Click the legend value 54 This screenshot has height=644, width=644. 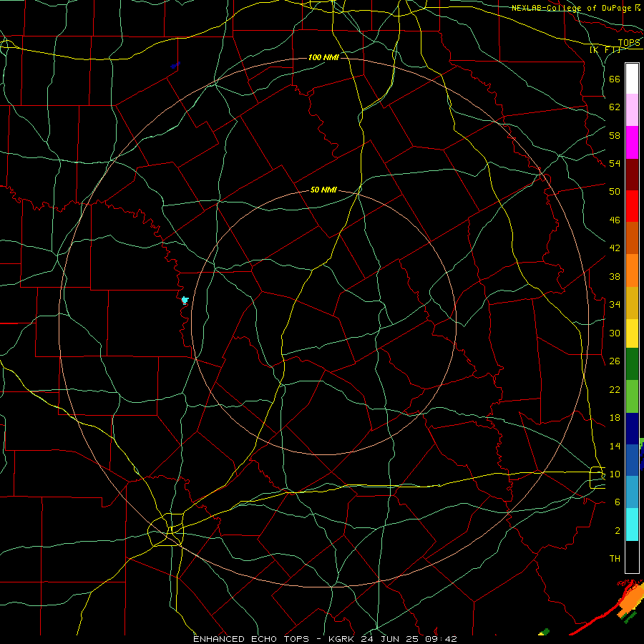[x=615, y=163]
